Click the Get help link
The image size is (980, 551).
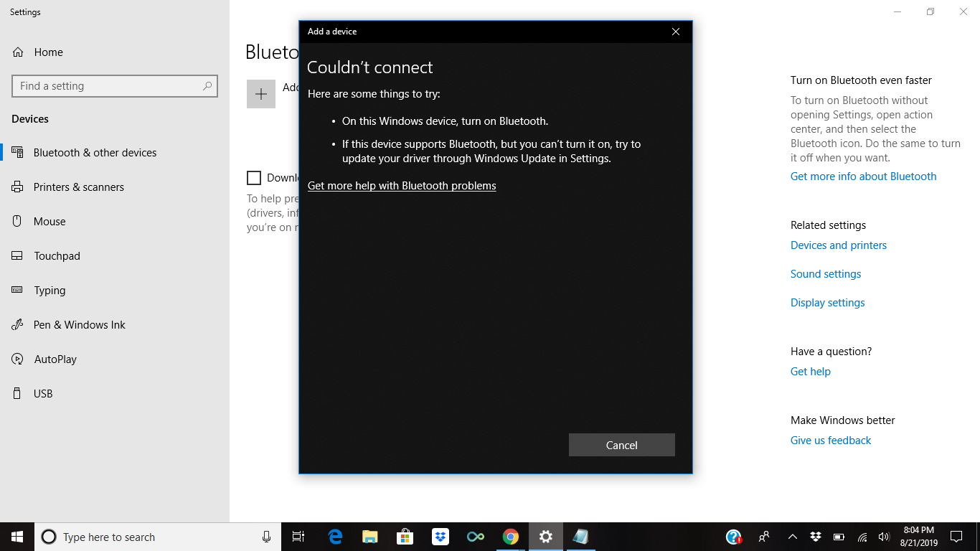click(811, 372)
